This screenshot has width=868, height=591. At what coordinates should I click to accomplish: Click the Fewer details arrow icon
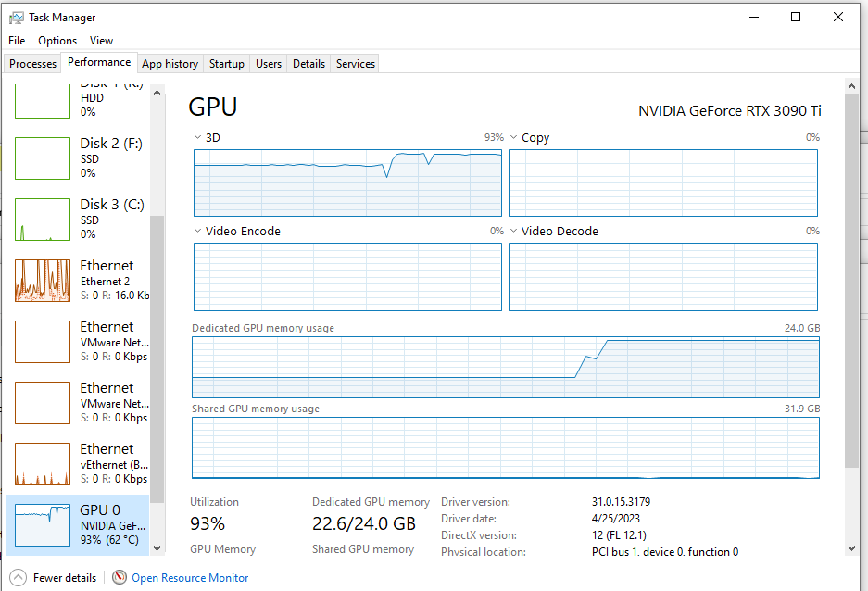(x=17, y=577)
